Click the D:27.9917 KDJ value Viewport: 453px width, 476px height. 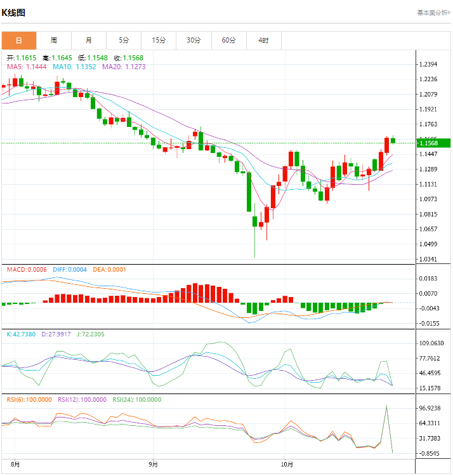[56, 334]
